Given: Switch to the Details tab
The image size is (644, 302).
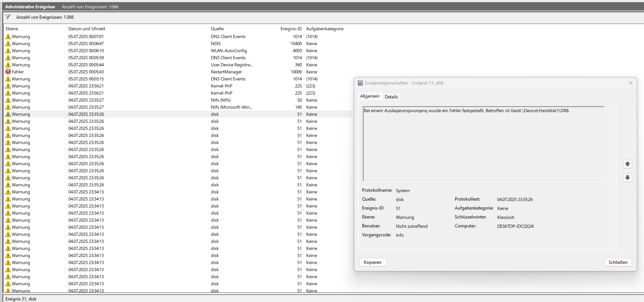Looking at the screenshot, I should coord(391,97).
